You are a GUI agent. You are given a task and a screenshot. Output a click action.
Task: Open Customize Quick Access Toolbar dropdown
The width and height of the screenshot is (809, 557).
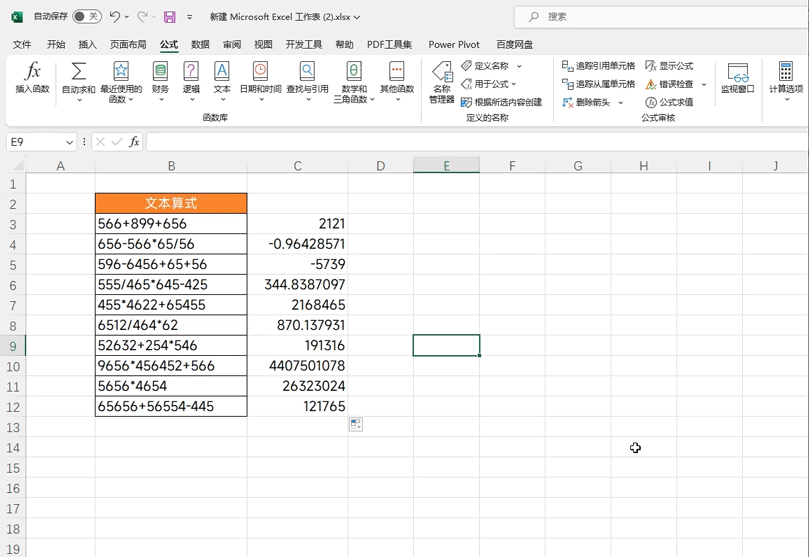click(190, 17)
